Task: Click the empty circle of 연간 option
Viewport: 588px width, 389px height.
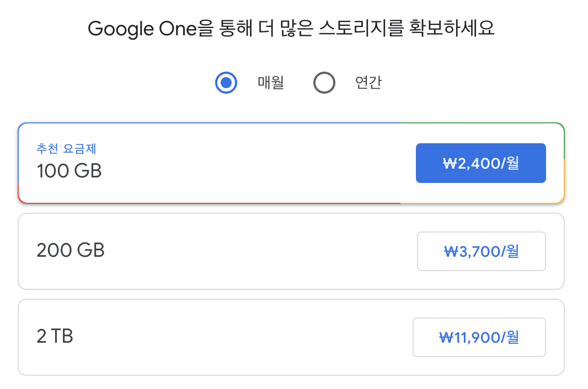Action: (324, 83)
